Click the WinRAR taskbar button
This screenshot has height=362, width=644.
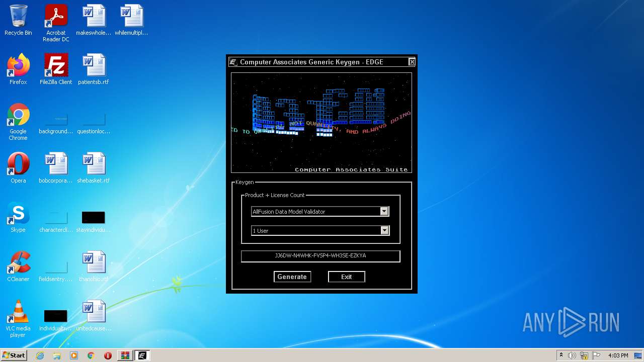(125, 355)
